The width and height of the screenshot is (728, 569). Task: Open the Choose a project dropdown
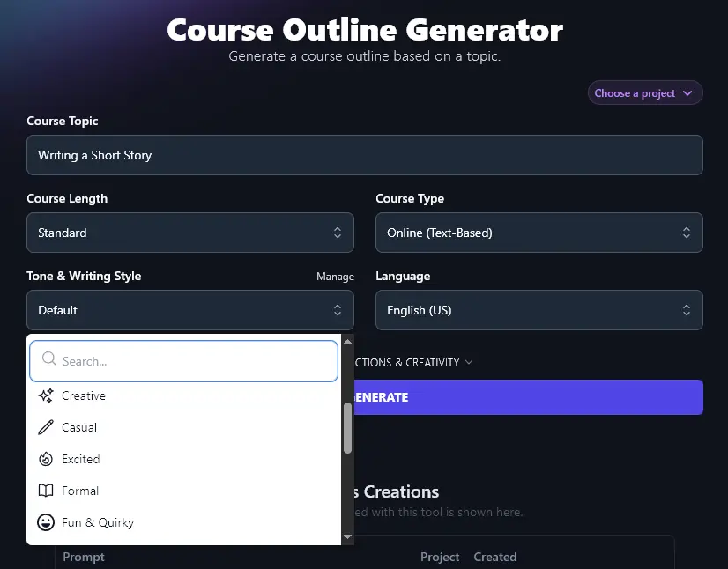[644, 92]
